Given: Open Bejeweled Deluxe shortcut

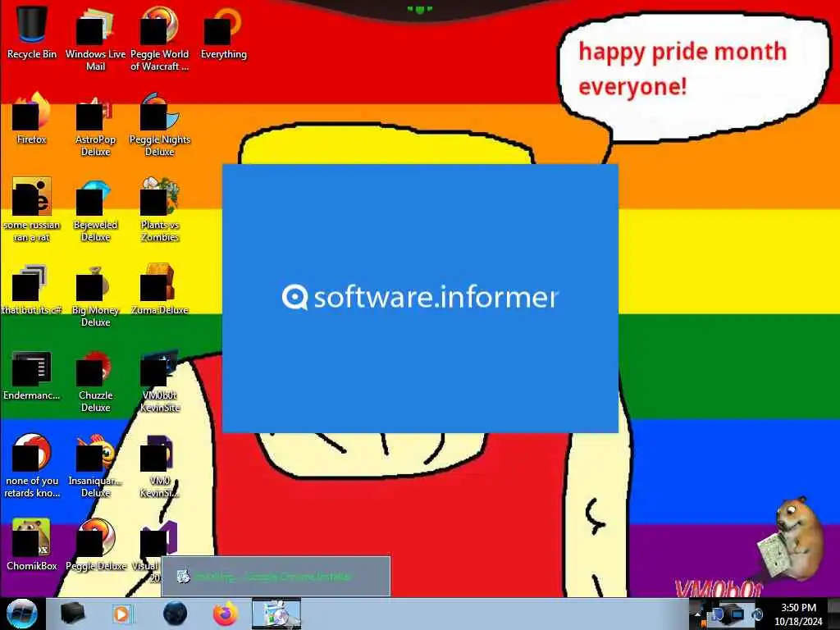Looking at the screenshot, I should 95,209.
